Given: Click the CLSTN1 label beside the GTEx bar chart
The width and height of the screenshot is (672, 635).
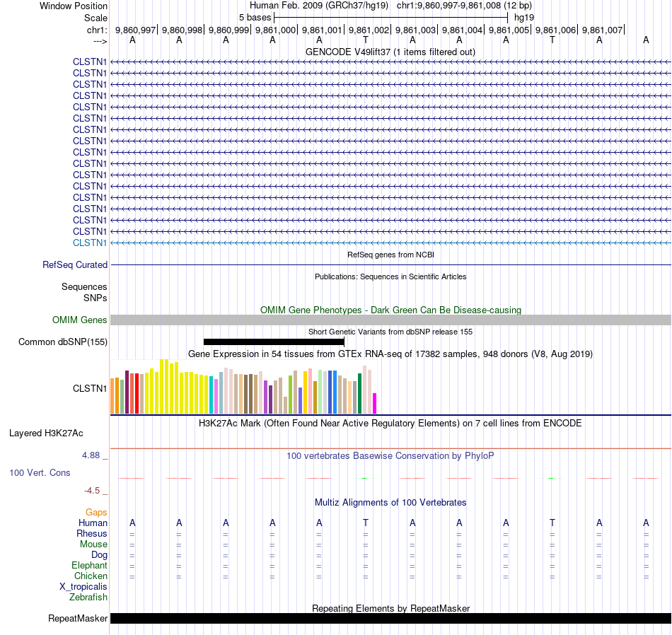Looking at the screenshot, I should click(x=90, y=388).
